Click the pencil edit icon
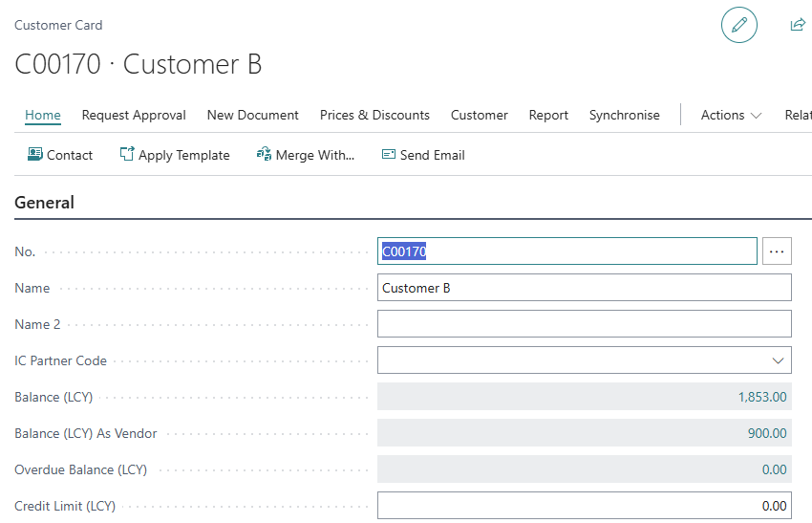Screen dimensions: 812x523 [738, 25]
